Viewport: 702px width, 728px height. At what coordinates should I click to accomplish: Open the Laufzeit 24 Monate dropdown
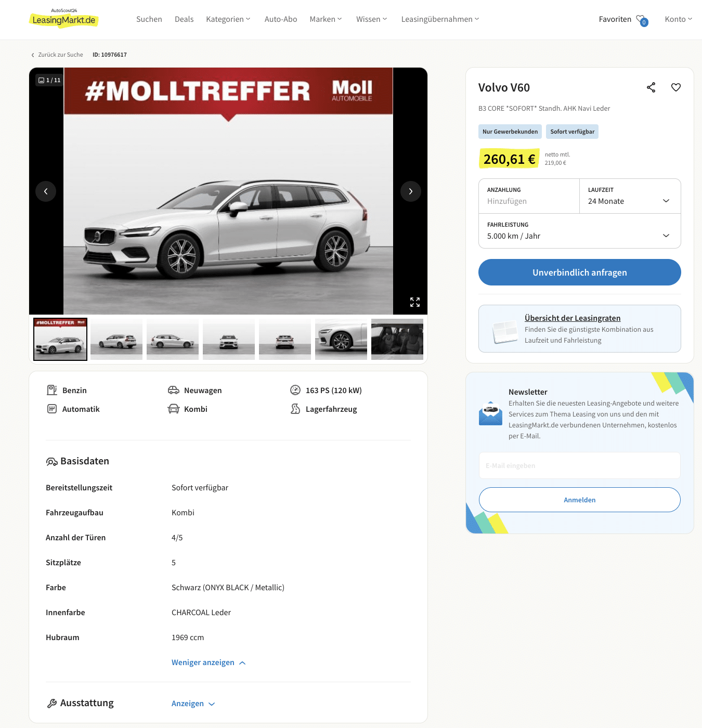[630, 196]
